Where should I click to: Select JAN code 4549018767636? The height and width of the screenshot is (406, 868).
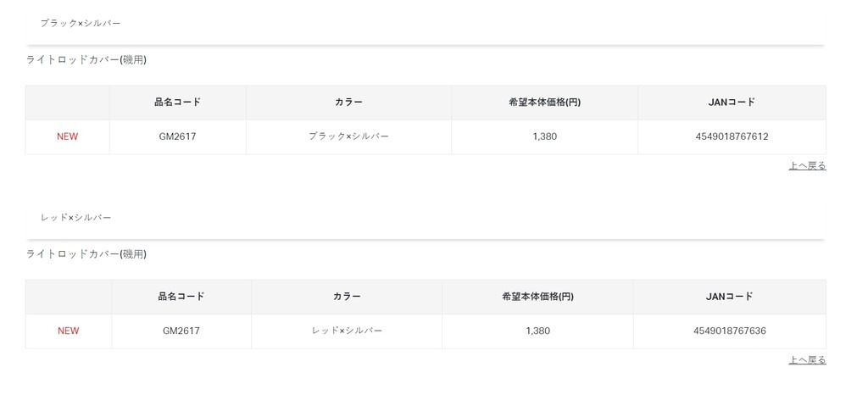coord(729,331)
